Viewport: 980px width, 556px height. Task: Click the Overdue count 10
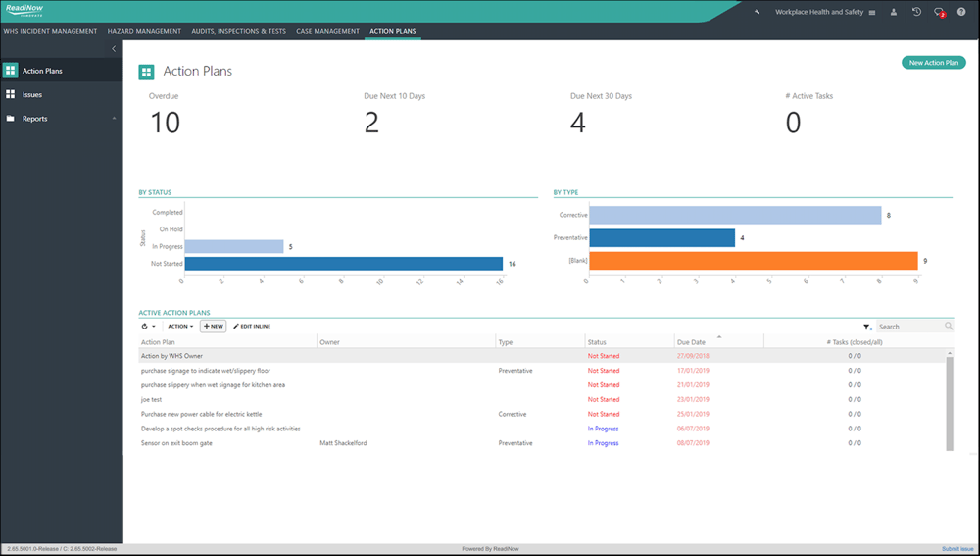point(165,123)
